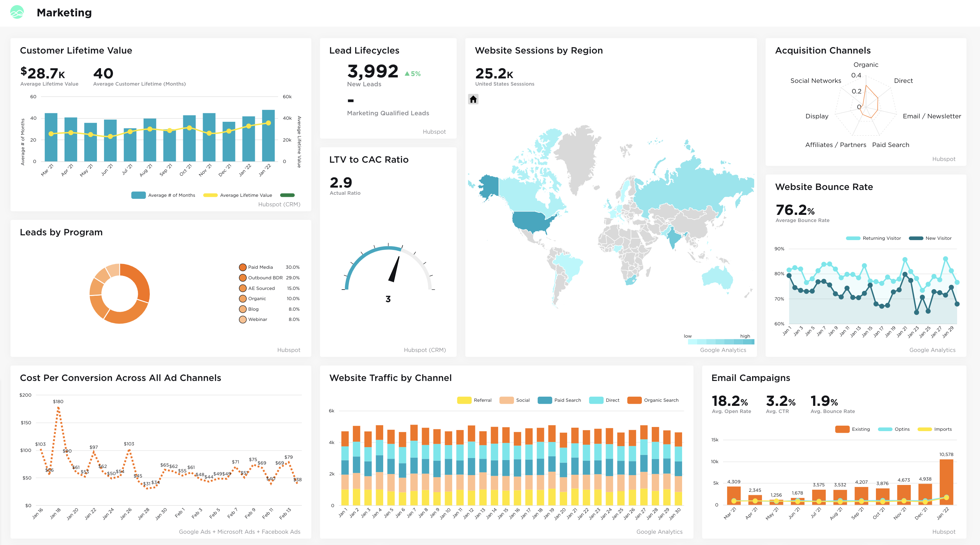Click the $180 peak data point

point(58,408)
